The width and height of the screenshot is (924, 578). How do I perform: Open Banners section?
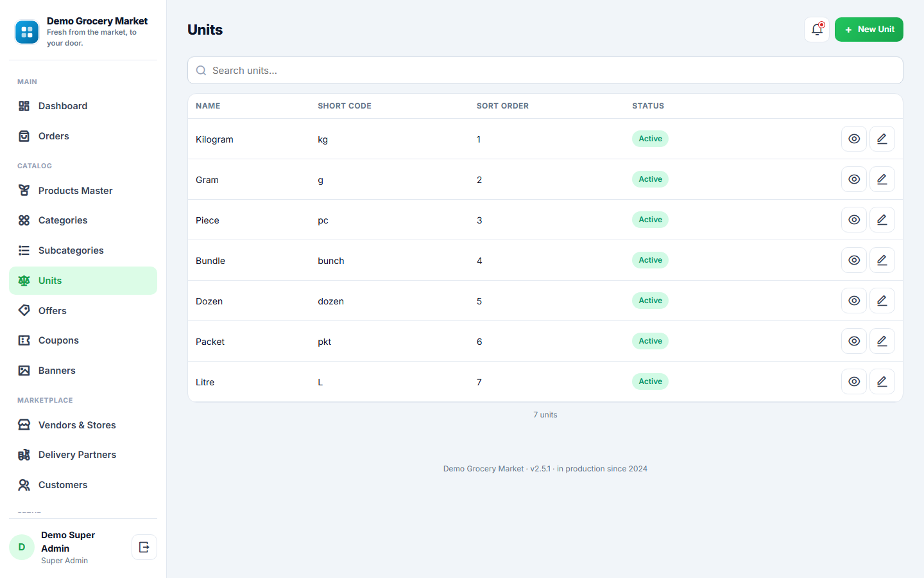83,371
